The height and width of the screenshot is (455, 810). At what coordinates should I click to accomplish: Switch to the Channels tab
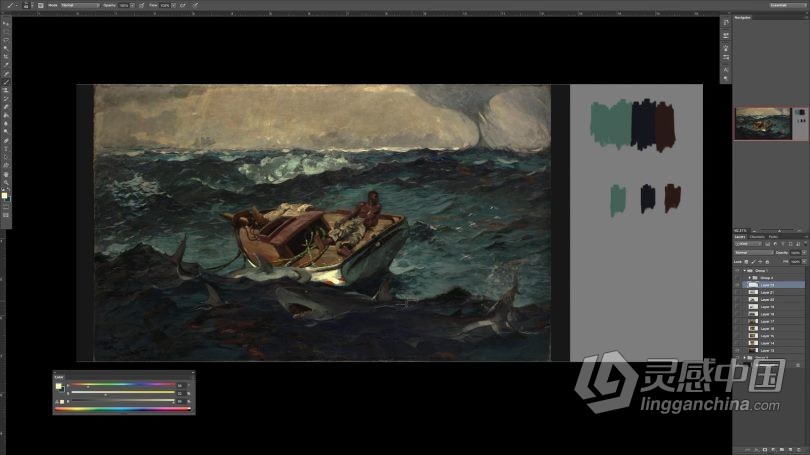point(757,237)
